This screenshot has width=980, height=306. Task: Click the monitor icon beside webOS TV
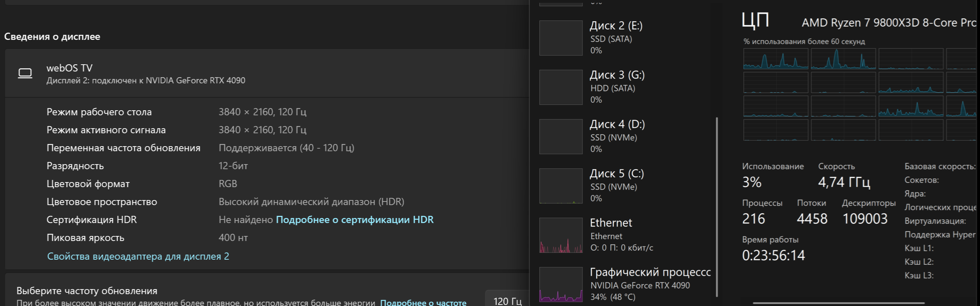point(25,73)
